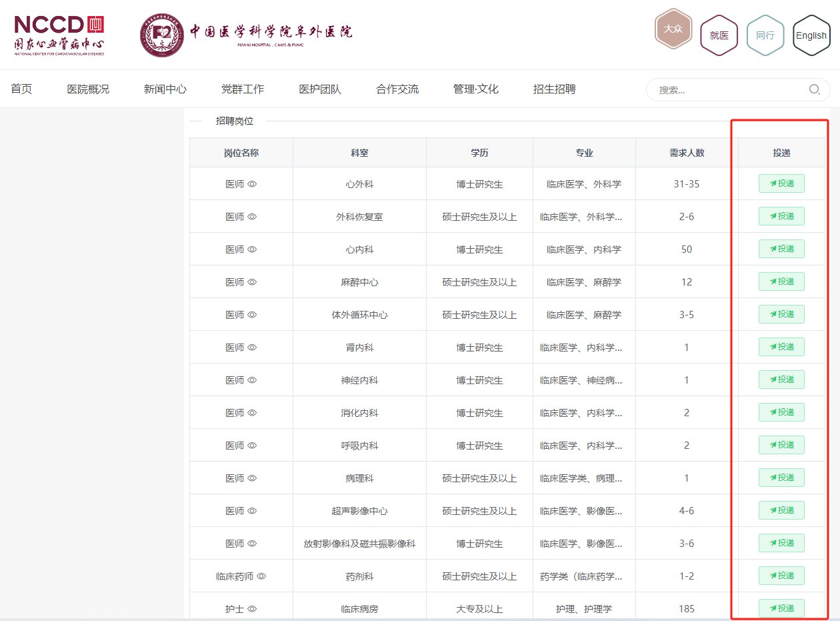Screen dimensions: 840x621
Task: Go to 首页 in navigation
Action: (21, 89)
